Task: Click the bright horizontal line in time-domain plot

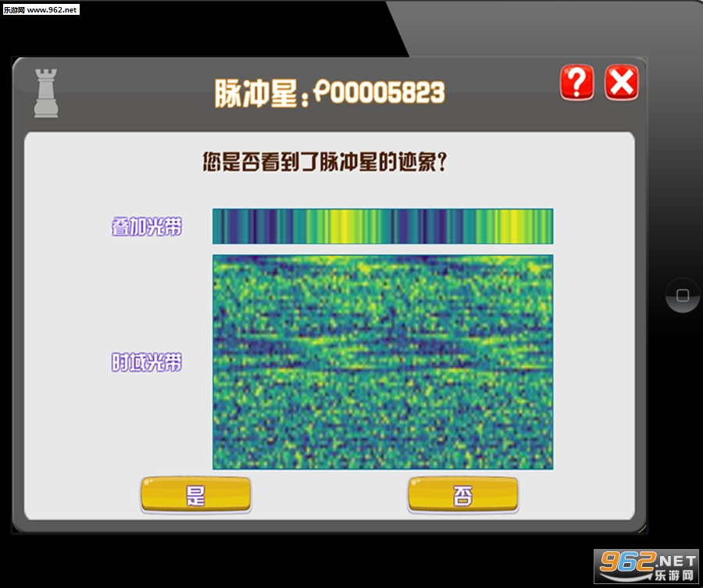Action: [383, 369]
